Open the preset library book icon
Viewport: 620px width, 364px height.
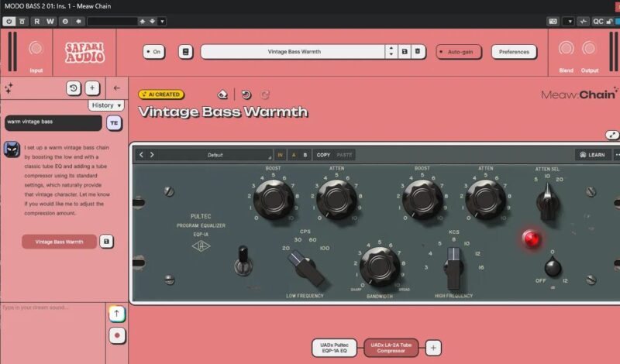tap(185, 52)
